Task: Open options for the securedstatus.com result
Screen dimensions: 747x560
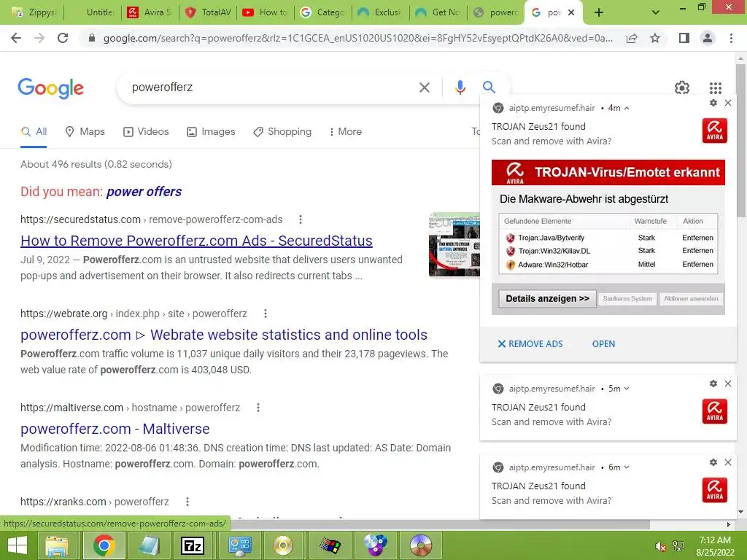Action: [x=300, y=219]
